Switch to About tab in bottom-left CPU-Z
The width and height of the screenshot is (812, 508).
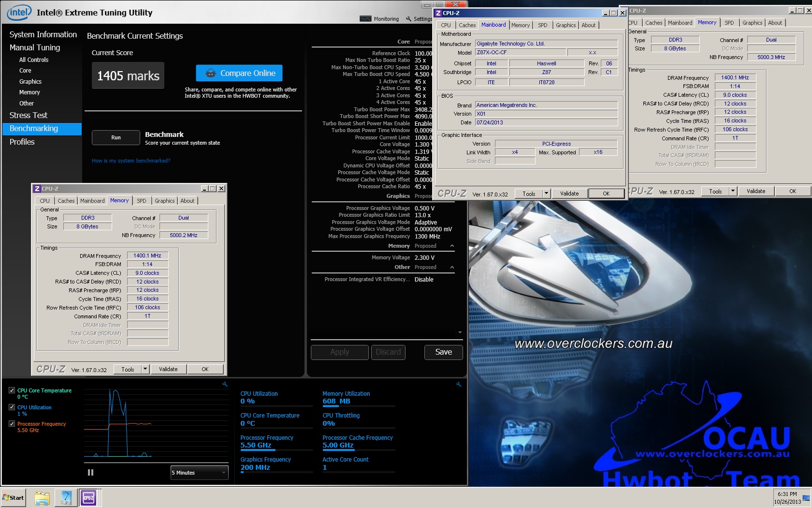click(188, 201)
